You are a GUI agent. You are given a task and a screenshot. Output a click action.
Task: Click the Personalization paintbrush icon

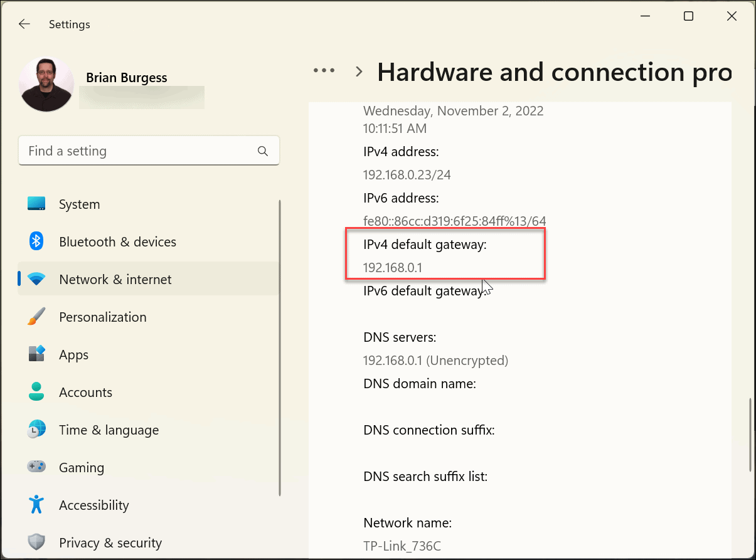click(x=36, y=316)
